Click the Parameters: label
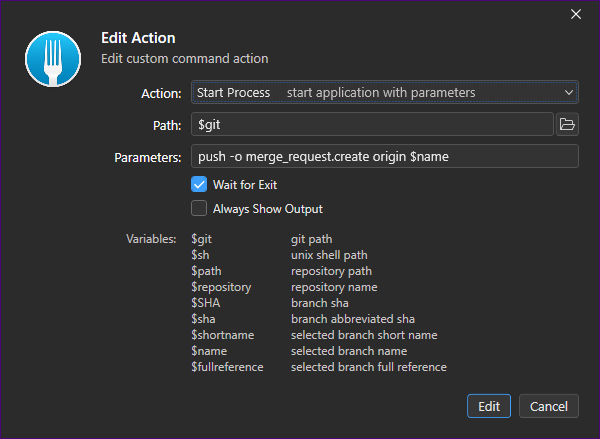This screenshot has height=439, width=600. tap(148, 157)
